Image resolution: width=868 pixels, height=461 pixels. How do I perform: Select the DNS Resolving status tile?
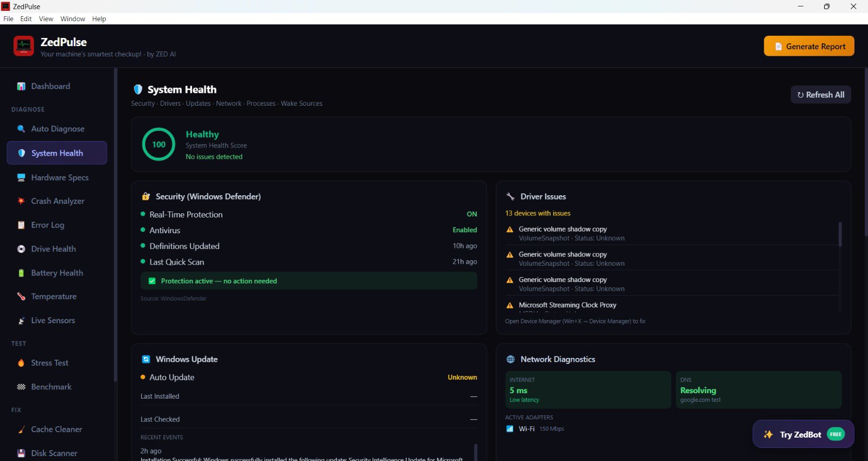pos(758,389)
